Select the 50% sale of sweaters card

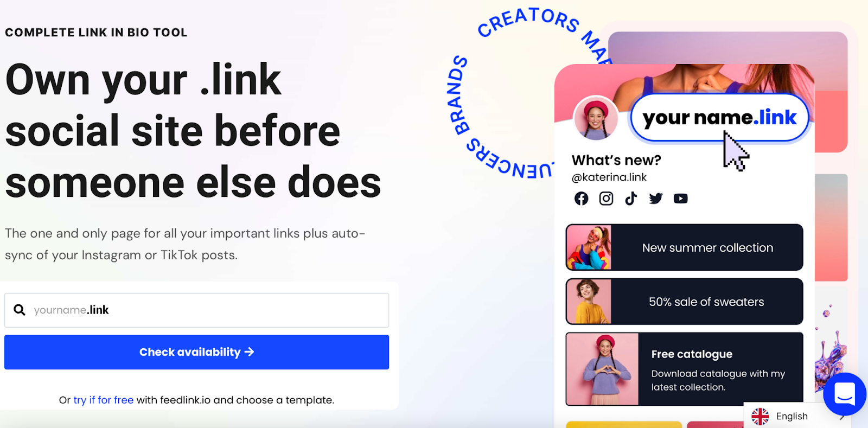pyautogui.click(x=684, y=302)
